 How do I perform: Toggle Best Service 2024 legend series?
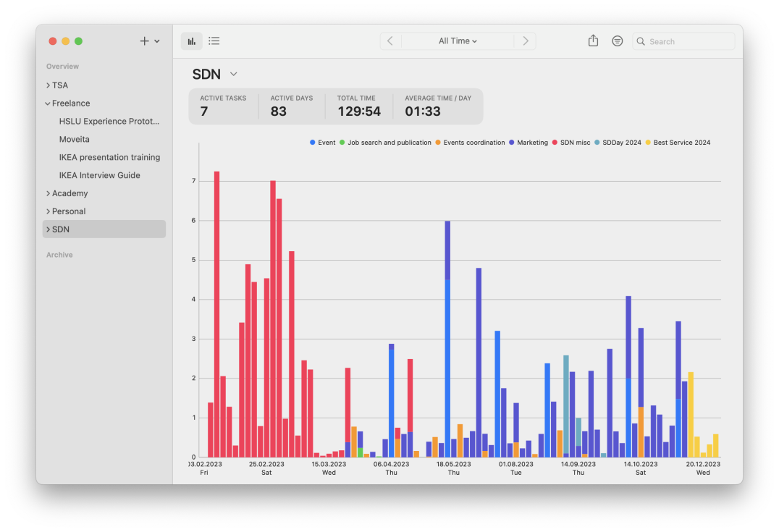681,143
